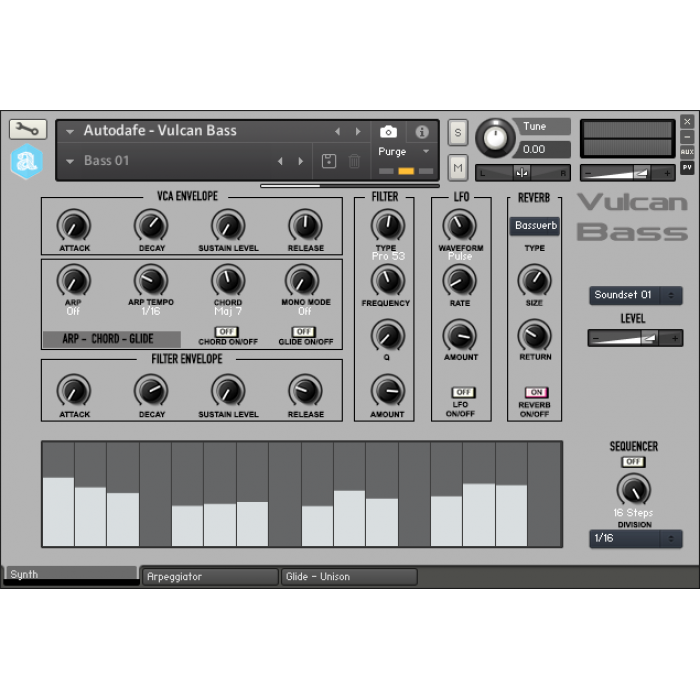This screenshot has height=700, width=700.
Task: Increase output volume with plus button
Action: pyautogui.click(x=667, y=173)
